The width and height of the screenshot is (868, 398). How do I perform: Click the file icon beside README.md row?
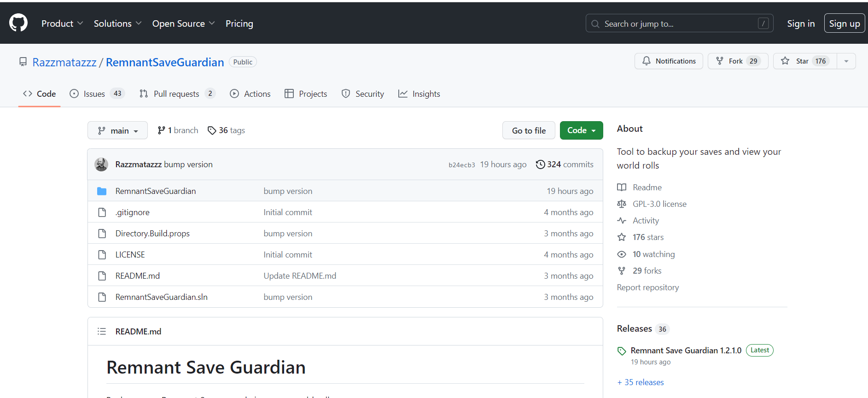[102, 276]
